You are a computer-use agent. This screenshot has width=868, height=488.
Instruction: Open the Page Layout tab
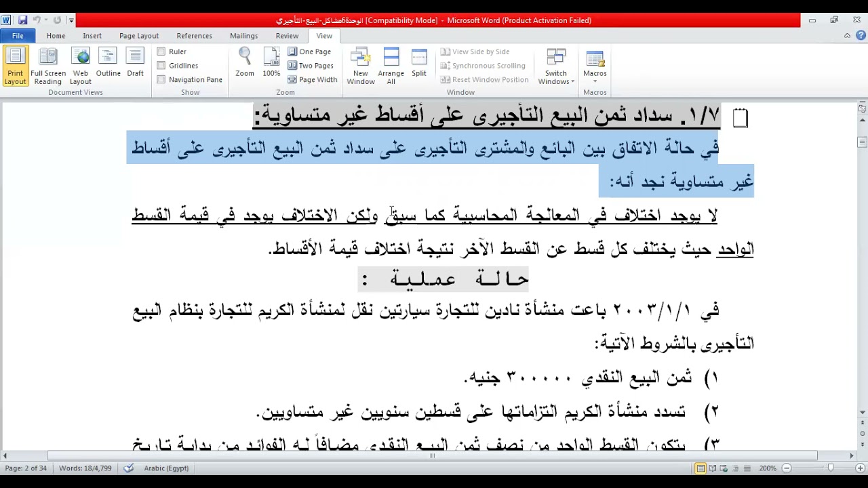(139, 35)
